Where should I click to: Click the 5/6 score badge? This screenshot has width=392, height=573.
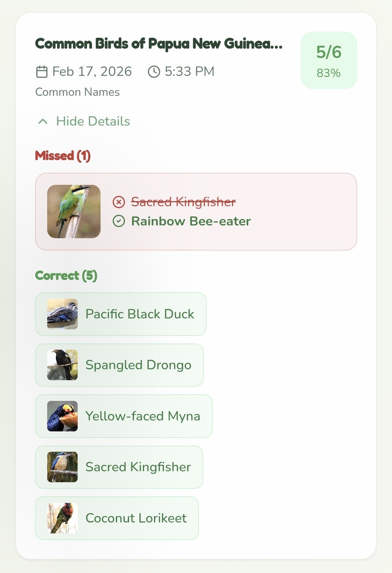coord(328,60)
